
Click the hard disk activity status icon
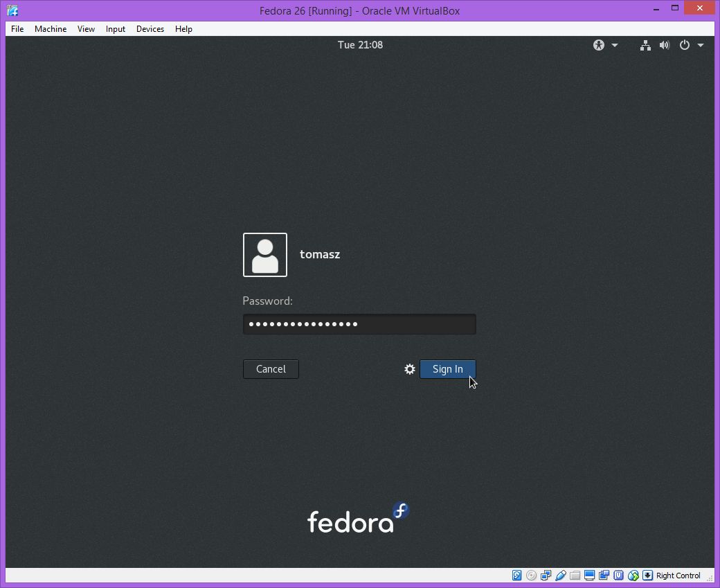[517, 576]
